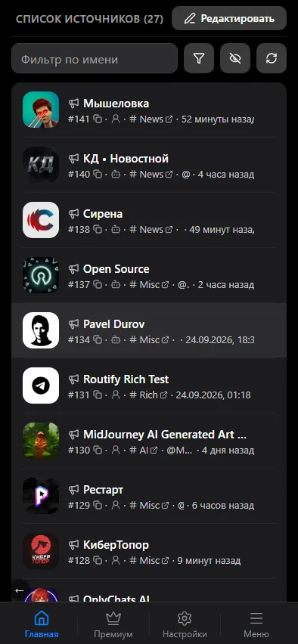This screenshot has width=298, height=644.
Task: Open the Настройки tab
Action: click(x=185, y=624)
